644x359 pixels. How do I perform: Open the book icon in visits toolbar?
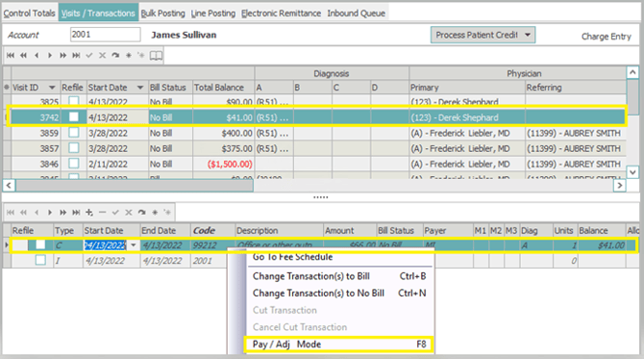pyautogui.click(x=156, y=55)
